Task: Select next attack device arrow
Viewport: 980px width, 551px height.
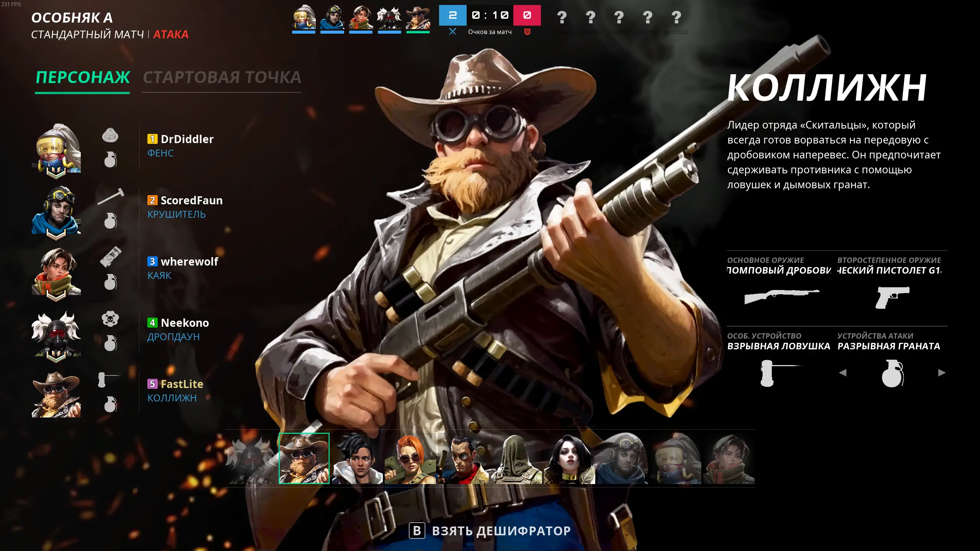Action: tap(942, 372)
